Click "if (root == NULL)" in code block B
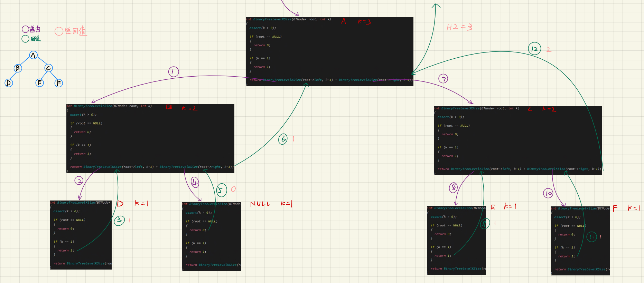 point(86,123)
